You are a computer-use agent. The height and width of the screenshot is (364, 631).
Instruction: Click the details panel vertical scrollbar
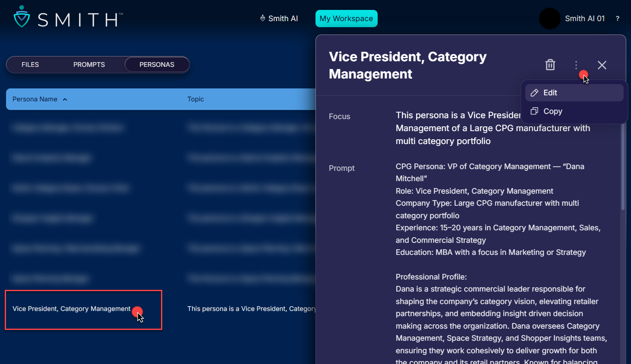tap(623, 168)
